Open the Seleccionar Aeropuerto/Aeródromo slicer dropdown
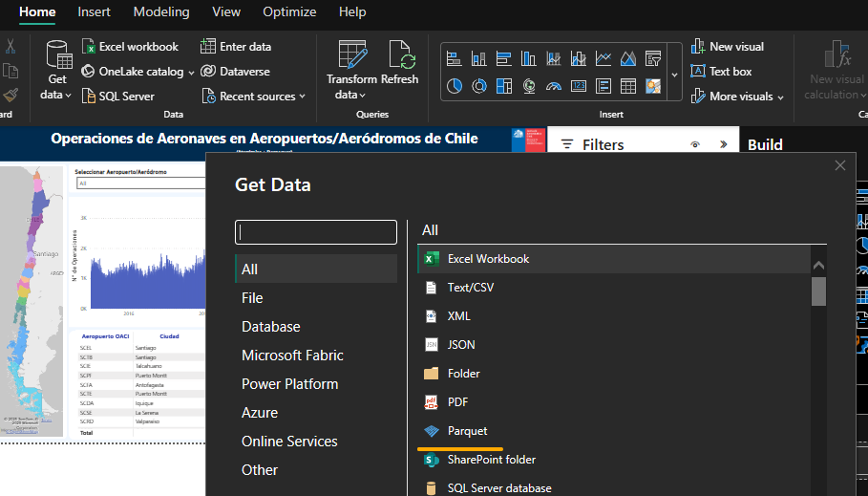The width and height of the screenshot is (868, 496). tap(141, 183)
